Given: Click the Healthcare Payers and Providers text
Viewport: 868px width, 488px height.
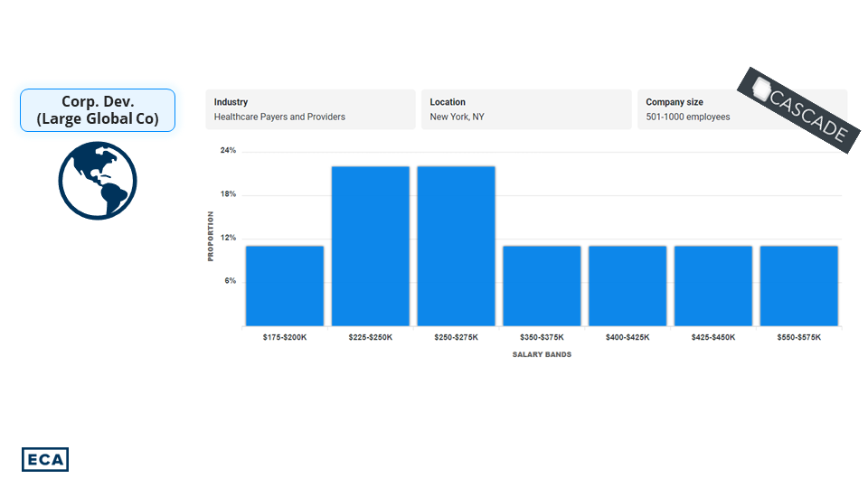Looking at the screenshot, I should click(279, 117).
